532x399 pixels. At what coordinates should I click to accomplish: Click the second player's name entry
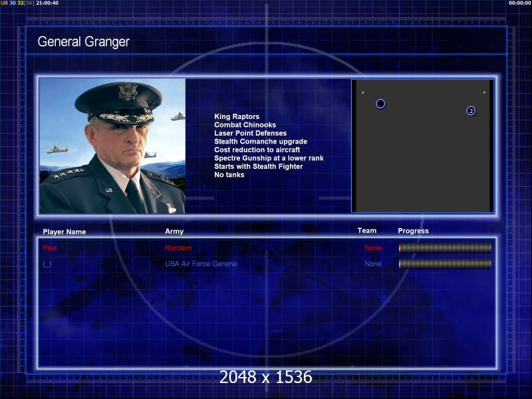pos(47,264)
